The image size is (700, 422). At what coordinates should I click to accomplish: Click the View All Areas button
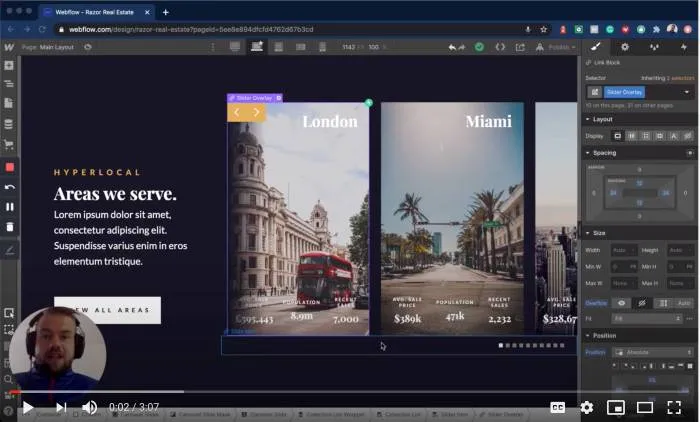click(107, 310)
